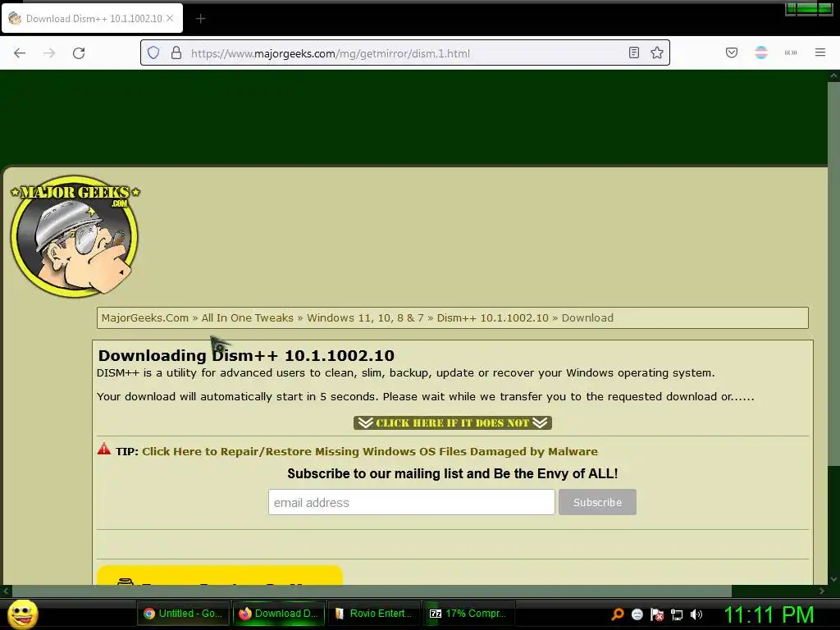Screen dimensions: 840x630
Task: Open the shield tracking protection icon
Action: pyautogui.click(x=153, y=53)
